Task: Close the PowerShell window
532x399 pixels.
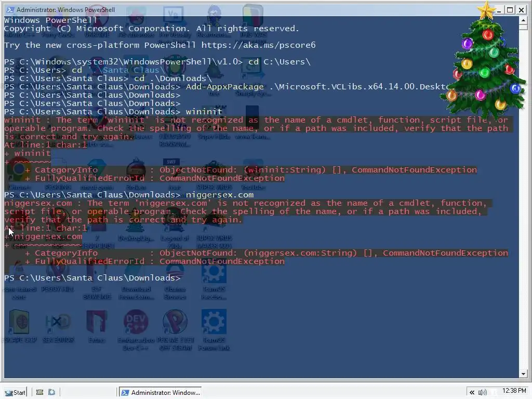Action: (522, 10)
